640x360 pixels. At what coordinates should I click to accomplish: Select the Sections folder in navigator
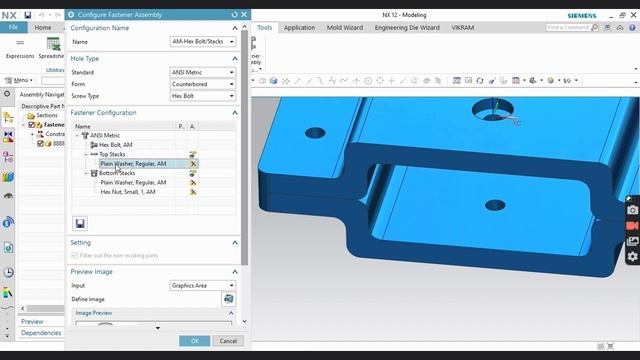42,116
